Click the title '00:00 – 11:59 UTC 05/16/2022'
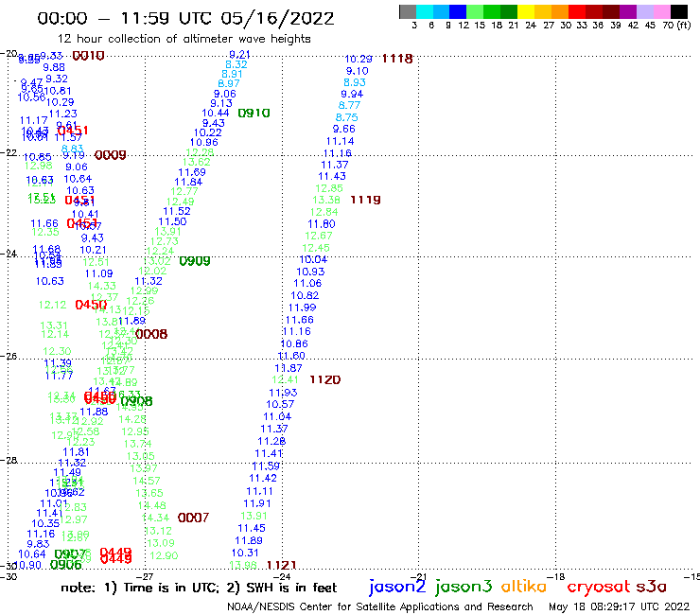 185,18
